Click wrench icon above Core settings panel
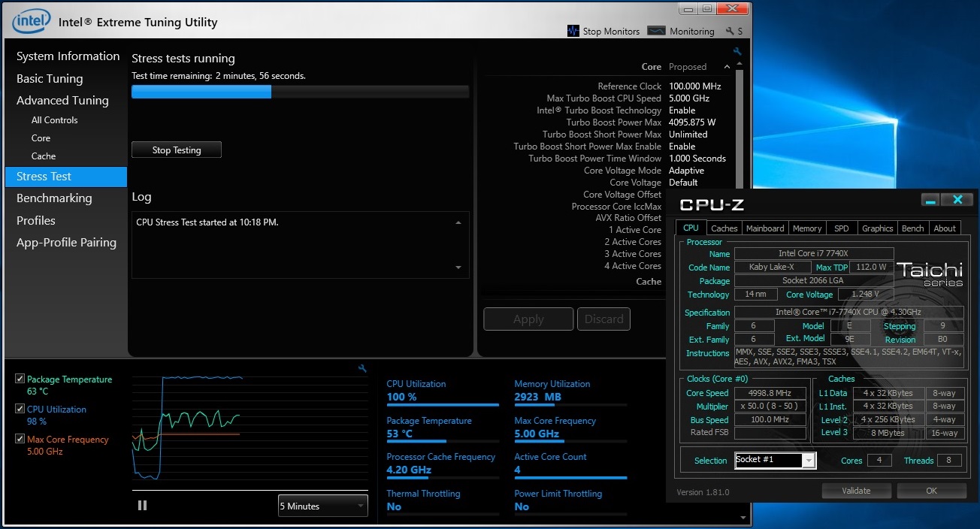Viewport: 980px width, 529px height. pyautogui.click(x=737, y=51)
